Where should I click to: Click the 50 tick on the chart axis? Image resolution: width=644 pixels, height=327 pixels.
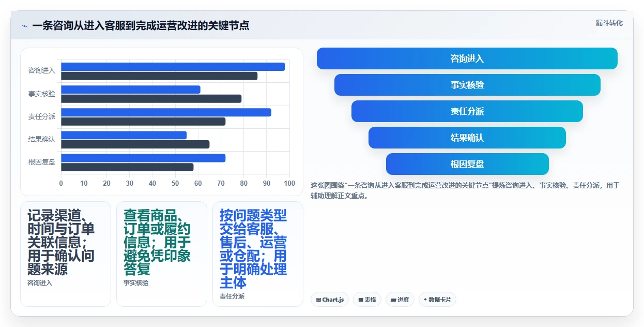(175, 183)
